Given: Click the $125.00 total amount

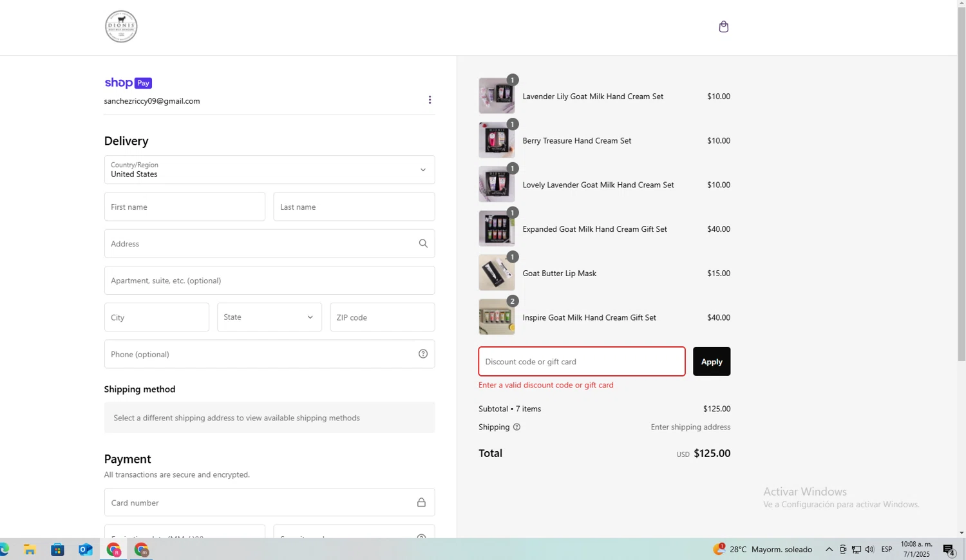Looking at the screenshot, I should click(x=712, y=453).
